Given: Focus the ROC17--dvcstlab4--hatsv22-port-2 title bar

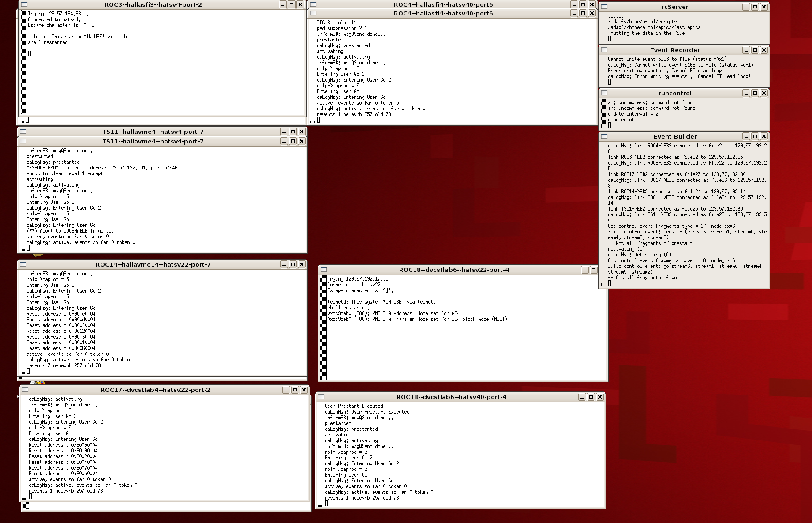Looking at the screenshot, I should pyautogui.click(x=155, y=390).
